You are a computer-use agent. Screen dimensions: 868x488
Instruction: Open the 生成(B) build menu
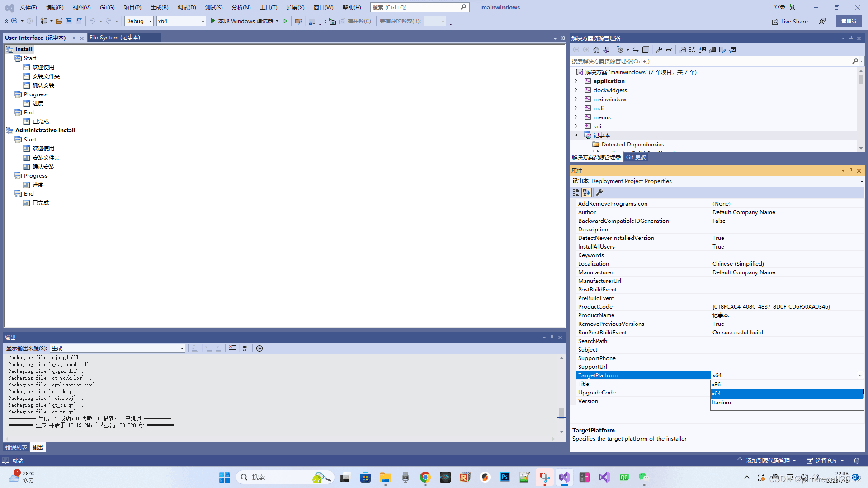pyautogui.click(x=159, y=8)
